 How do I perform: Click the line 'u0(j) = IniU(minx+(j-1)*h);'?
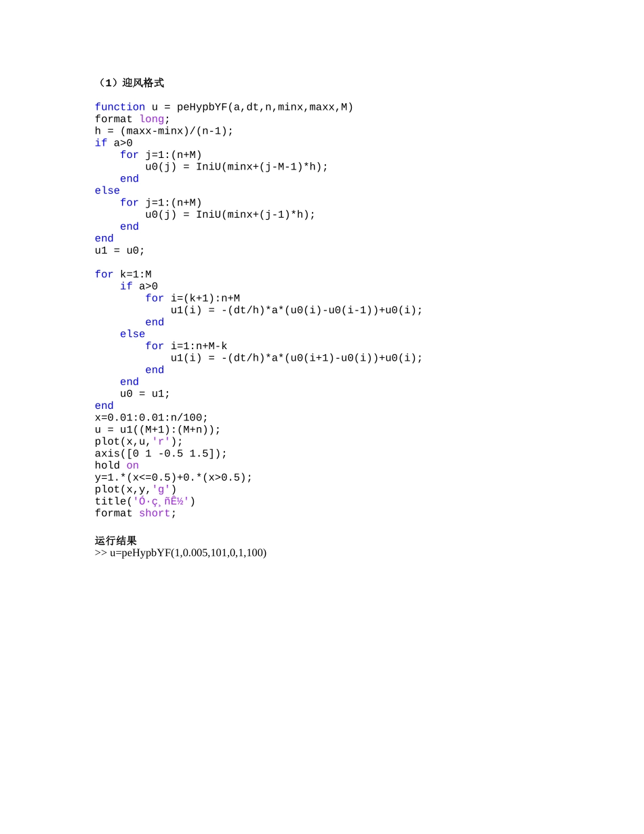[230, 214]
